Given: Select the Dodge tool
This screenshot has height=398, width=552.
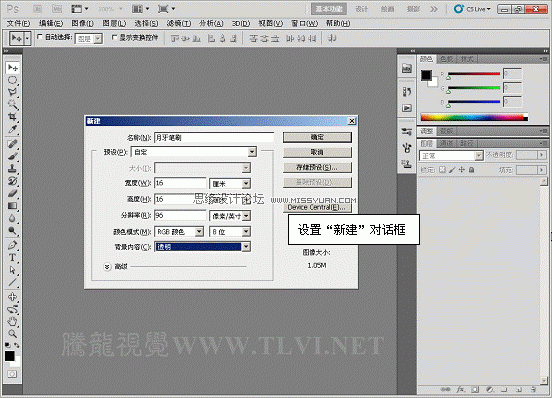Looking at the screenshot, I should (x=13, y=230).
